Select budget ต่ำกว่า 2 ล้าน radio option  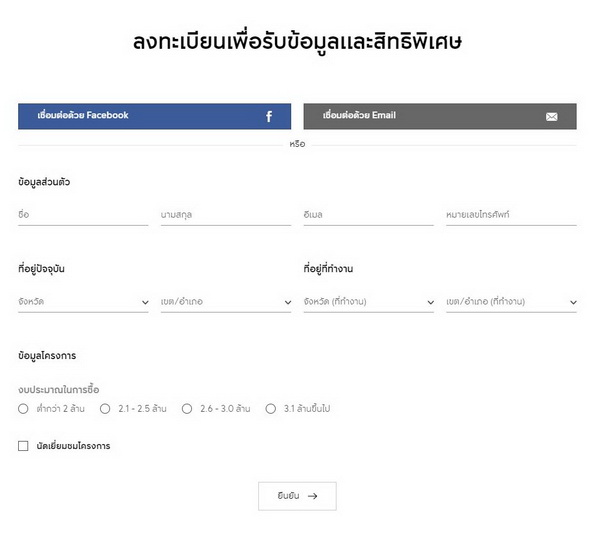[23, 408]
